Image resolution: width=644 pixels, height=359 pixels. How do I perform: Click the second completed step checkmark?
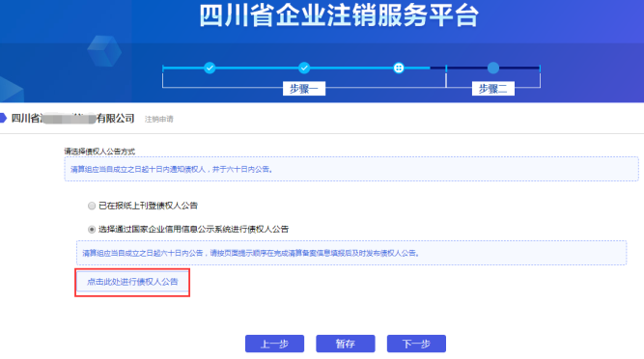pos(304,68)
